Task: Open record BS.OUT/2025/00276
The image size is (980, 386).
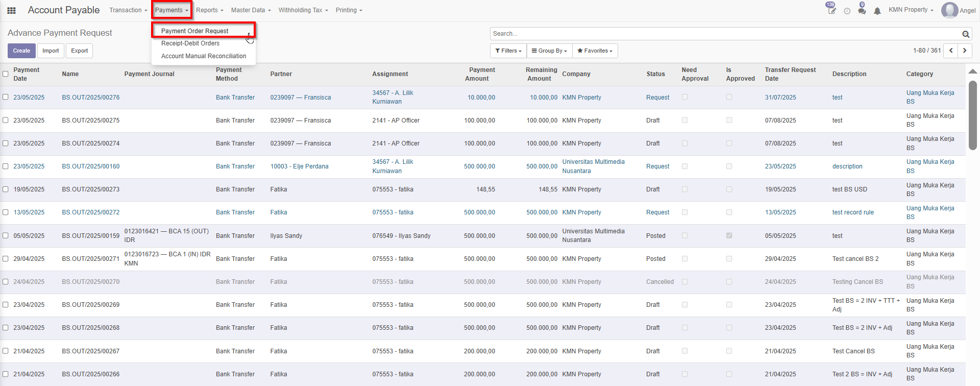Action: click(x=91, y=98)
